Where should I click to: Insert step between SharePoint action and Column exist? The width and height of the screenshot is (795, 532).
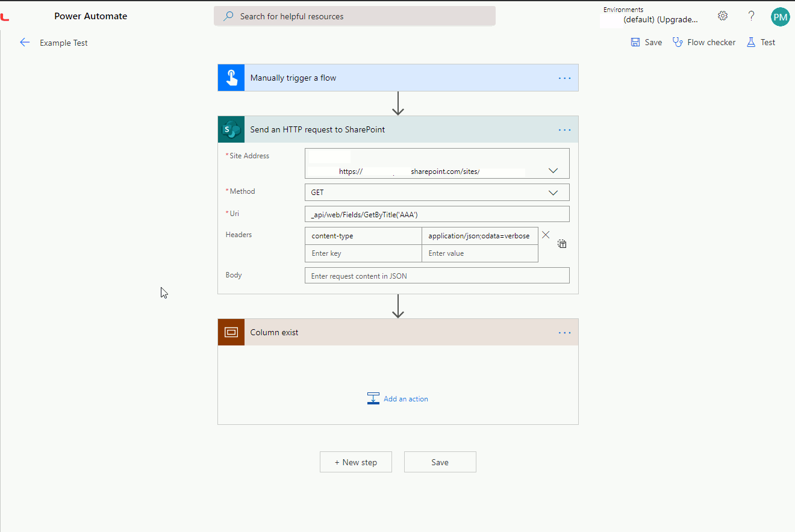click(x=397, y=306)
